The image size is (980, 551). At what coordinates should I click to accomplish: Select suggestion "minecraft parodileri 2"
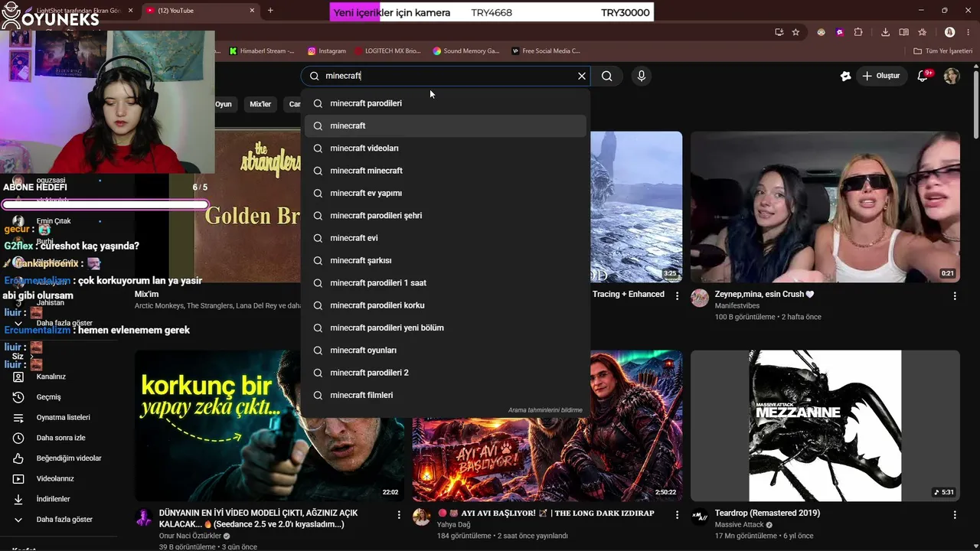tap(446, 373)
